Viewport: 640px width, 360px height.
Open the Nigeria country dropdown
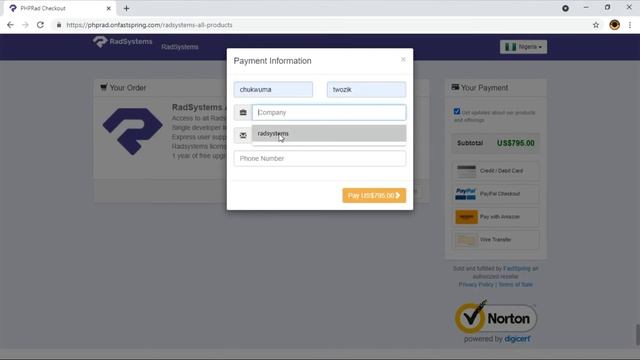(523, 47)
